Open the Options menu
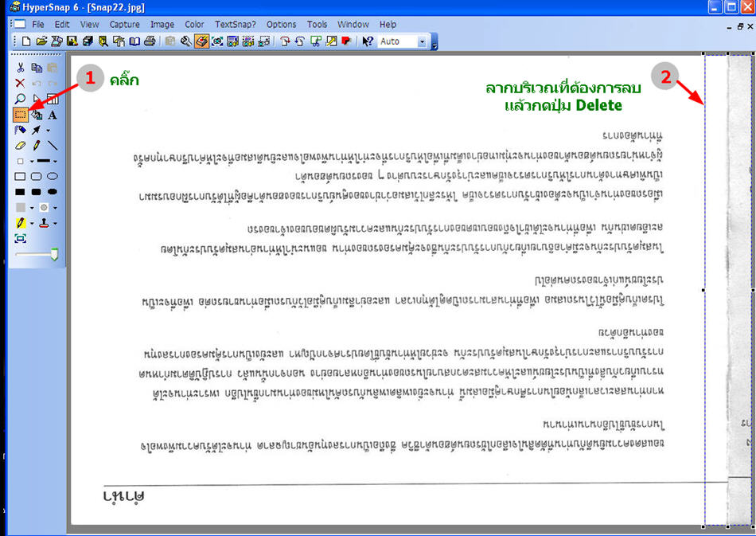This screenshot has width=756, height=536. pos(281,24)
